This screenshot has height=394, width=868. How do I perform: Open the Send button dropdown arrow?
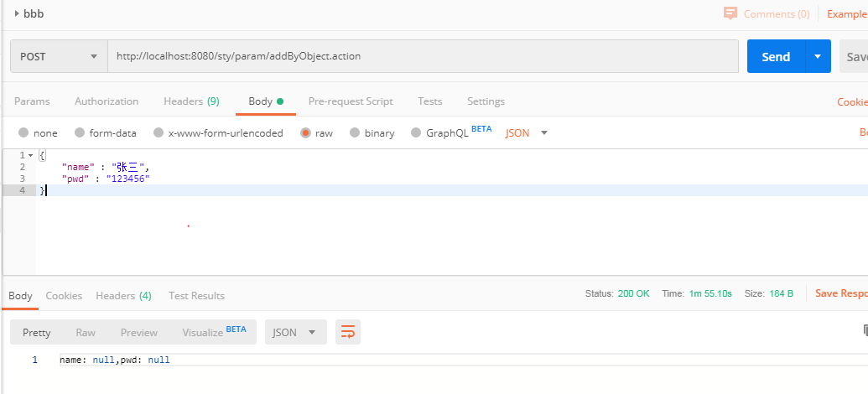click(818, 56)
